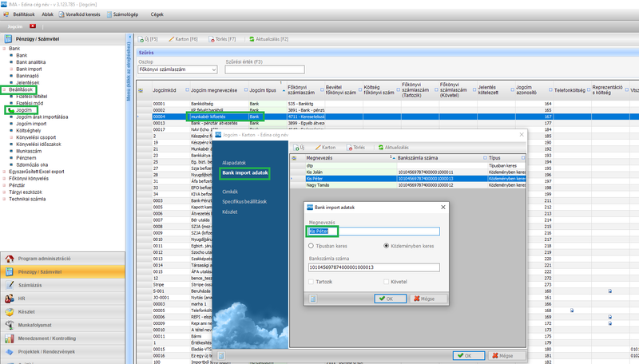The image size is (639, 364).
Task: Open the Oszlop filter column dropdown
Action: point(172,70)
